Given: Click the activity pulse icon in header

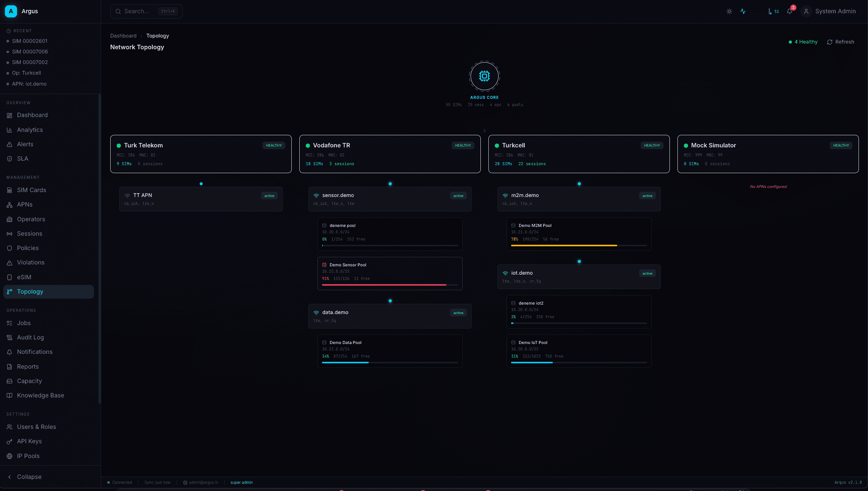Looking at the screenshot, I should [x=743, y=11].
